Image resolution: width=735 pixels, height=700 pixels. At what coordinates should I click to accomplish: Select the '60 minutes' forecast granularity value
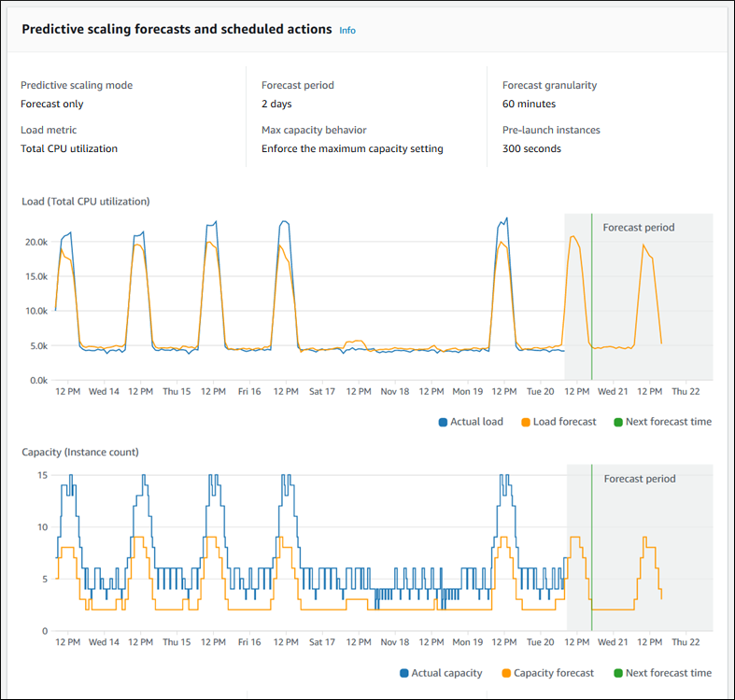click(x=529, y=104)
